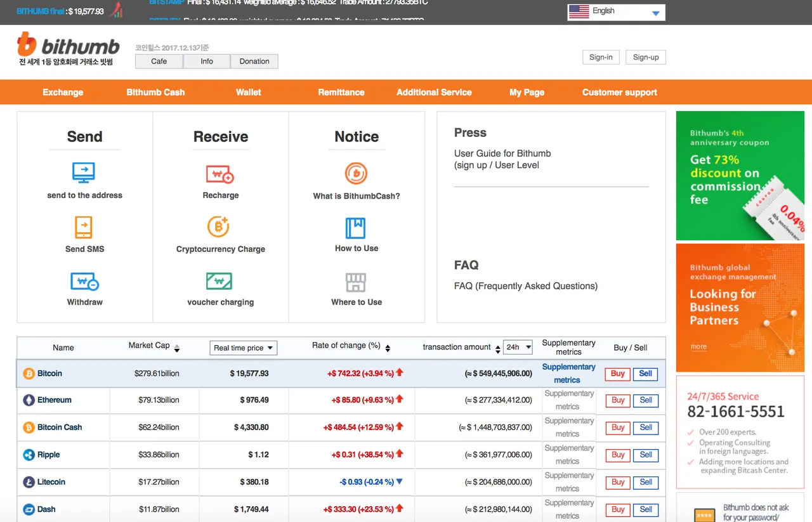This screenshot has height=522, width=812.
Task: Open the Cryptocurrency Charge icon
Action: click(x=219, y=226)
